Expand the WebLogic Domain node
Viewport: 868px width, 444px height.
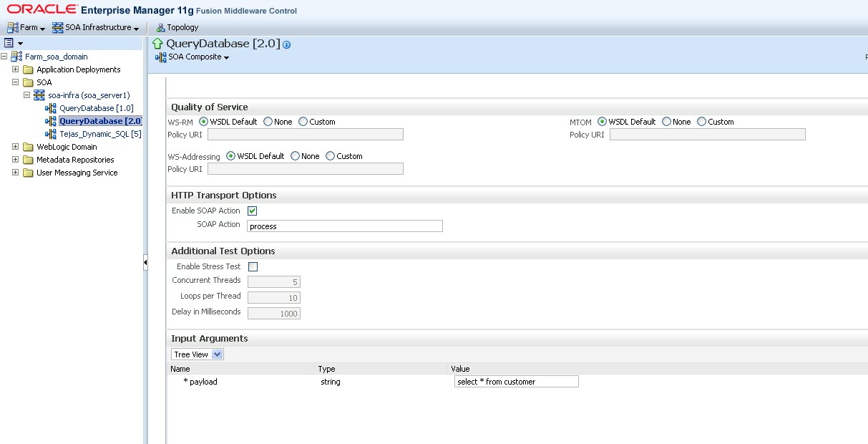pos(16,147)
